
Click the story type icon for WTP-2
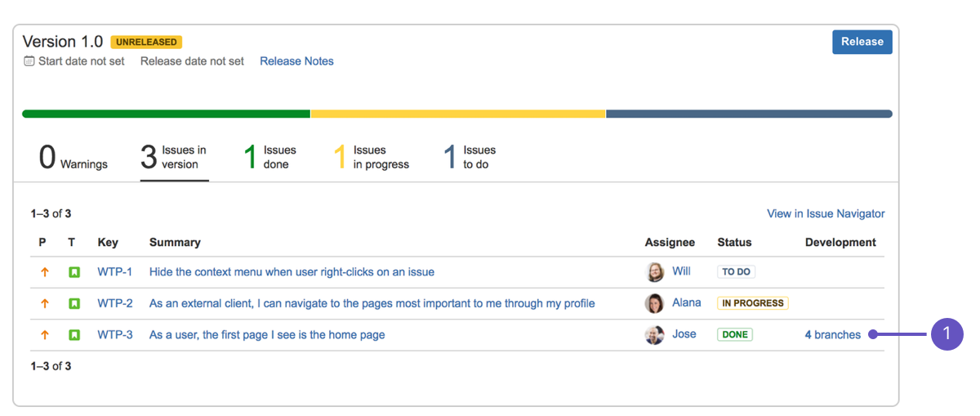pyautogui.click(x=74, y=303)
